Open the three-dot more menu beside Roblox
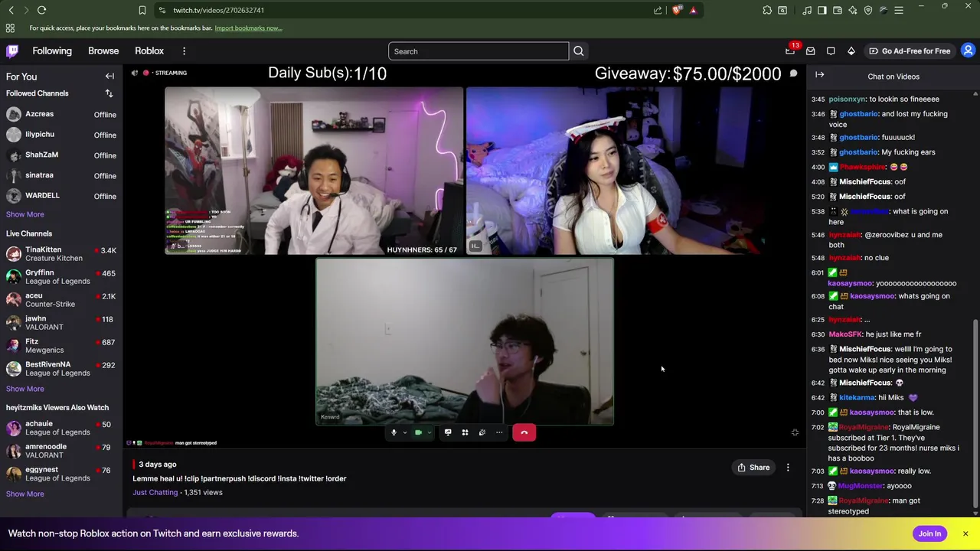 coord(184,51)
